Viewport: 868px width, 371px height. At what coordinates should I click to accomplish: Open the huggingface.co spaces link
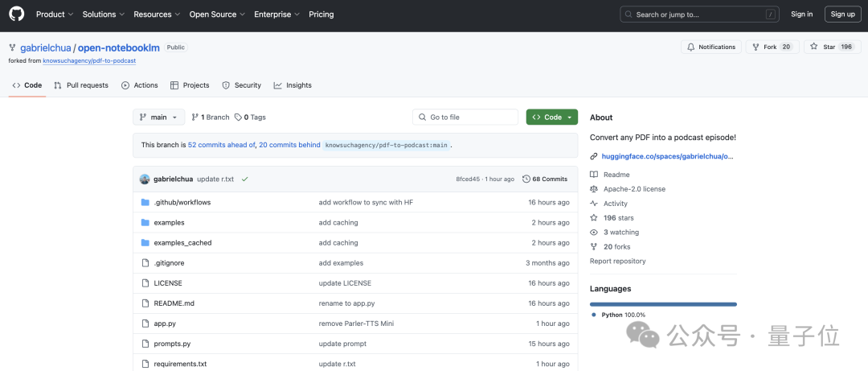(667, 156)
